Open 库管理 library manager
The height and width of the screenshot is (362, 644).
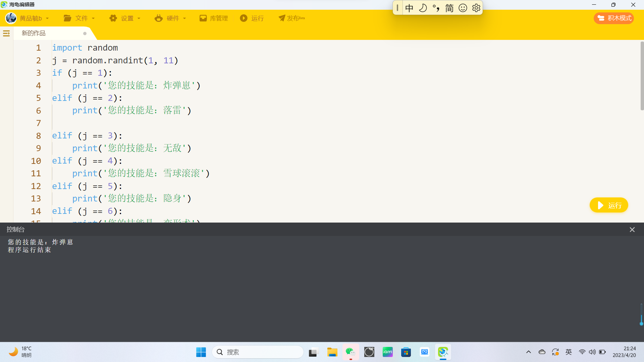coord(214,18)
